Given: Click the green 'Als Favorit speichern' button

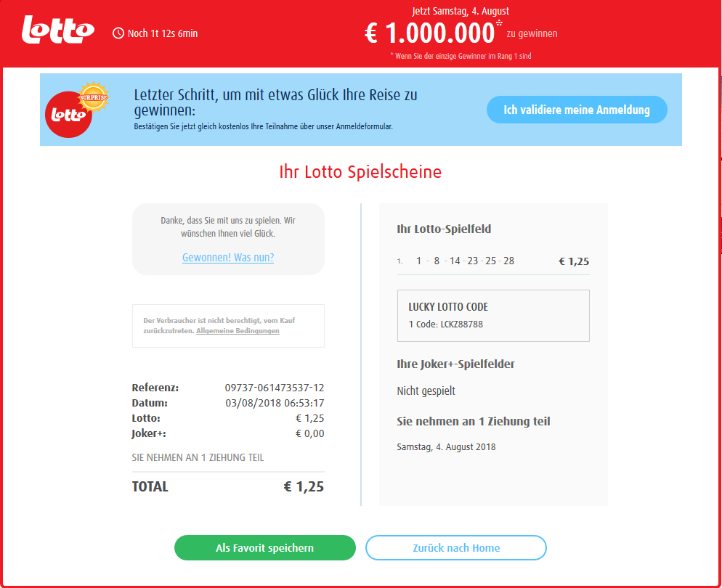Looking at the screenshot, I should (x=265, y=548).
